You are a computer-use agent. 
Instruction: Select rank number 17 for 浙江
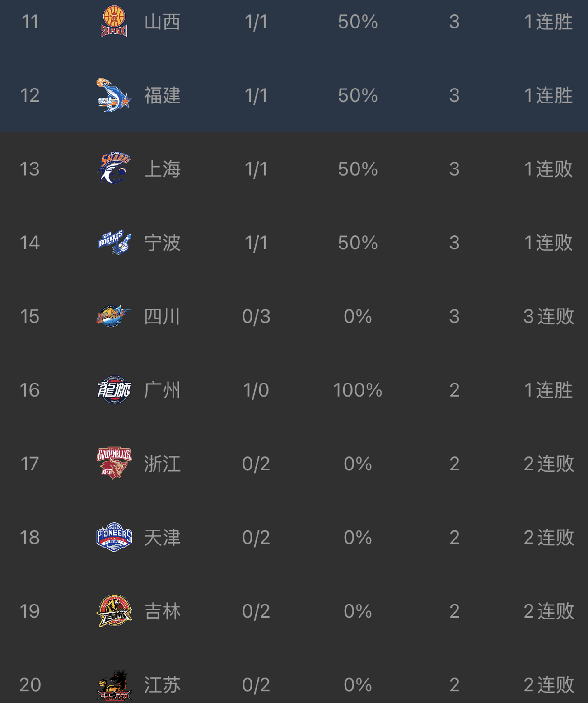pos(30,464)
